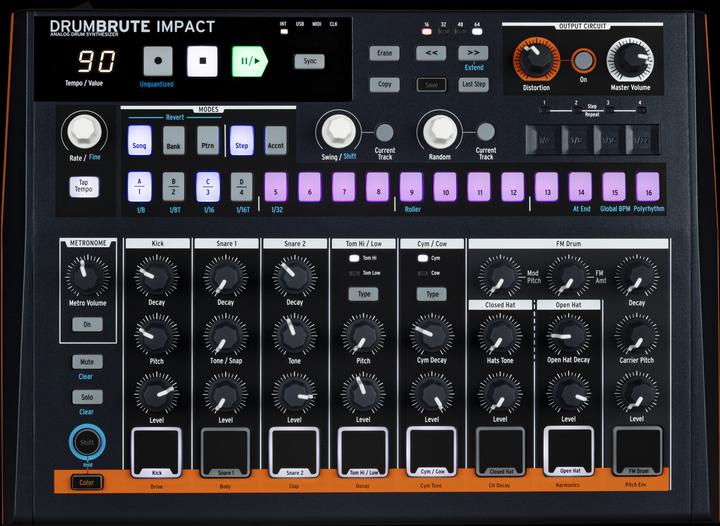
Task: Click the round Shift button
Action: [87, 442]
